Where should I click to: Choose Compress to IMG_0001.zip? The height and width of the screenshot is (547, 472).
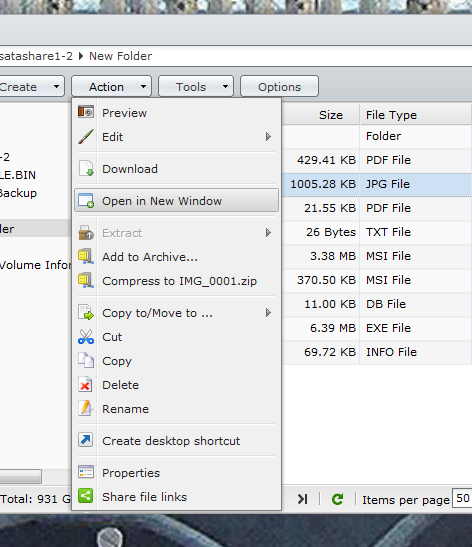(x=177, y=281)
